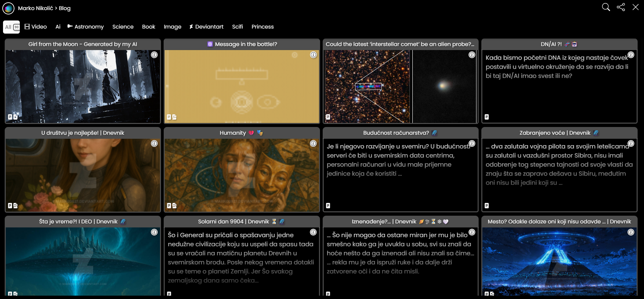Open DN/AI ?! post title
This screenshot has width=644, height=299.
(x=559, y=44)
